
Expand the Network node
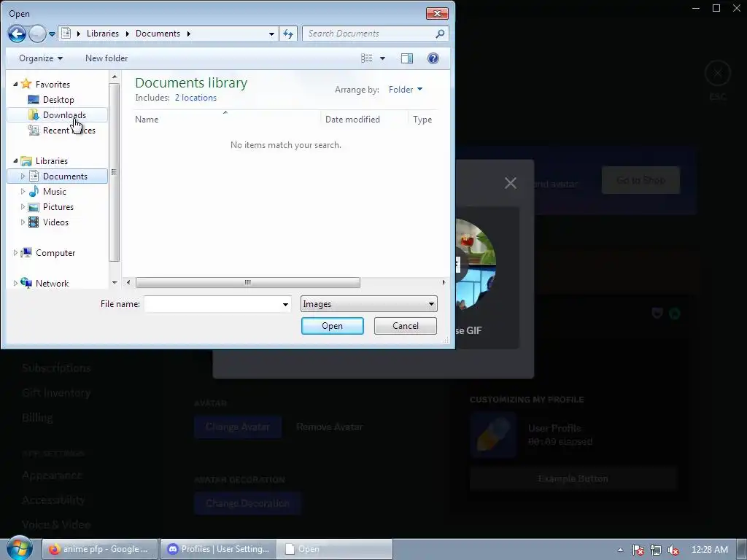[15, 284]
